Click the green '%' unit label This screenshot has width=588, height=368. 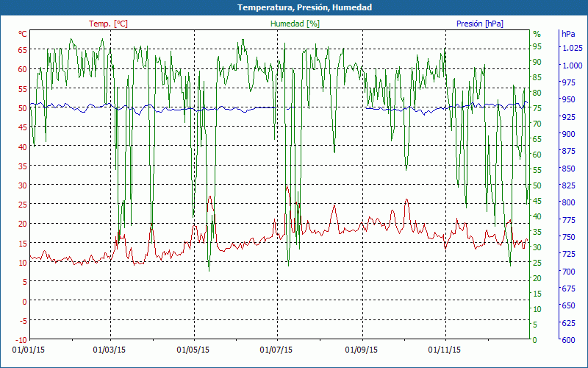tap(537, 34)
